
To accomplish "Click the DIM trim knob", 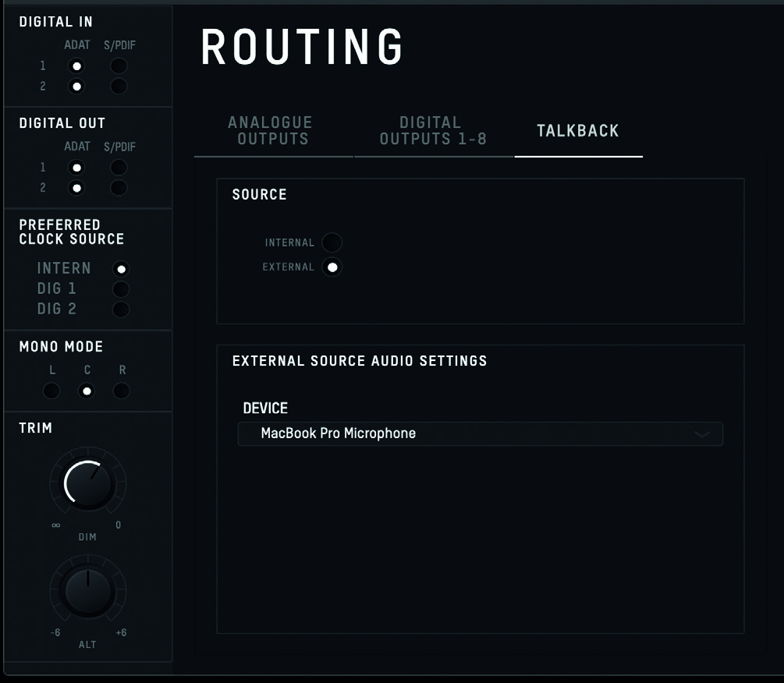I will click(88, 483).
